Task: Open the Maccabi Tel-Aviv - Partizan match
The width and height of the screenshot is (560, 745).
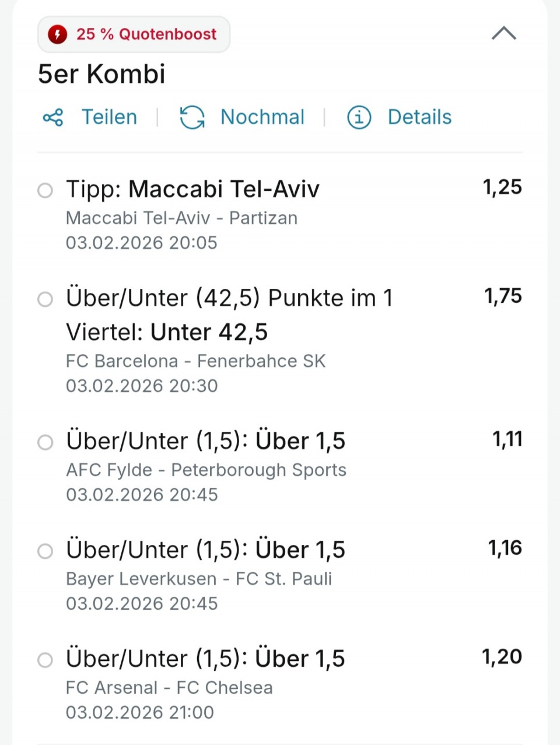Action: pos(181,218)
